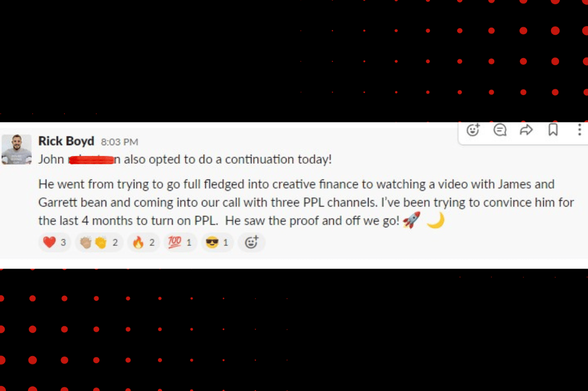
Task: Toggle the sunglasses face reaction
Action: [x=217, y=243]
